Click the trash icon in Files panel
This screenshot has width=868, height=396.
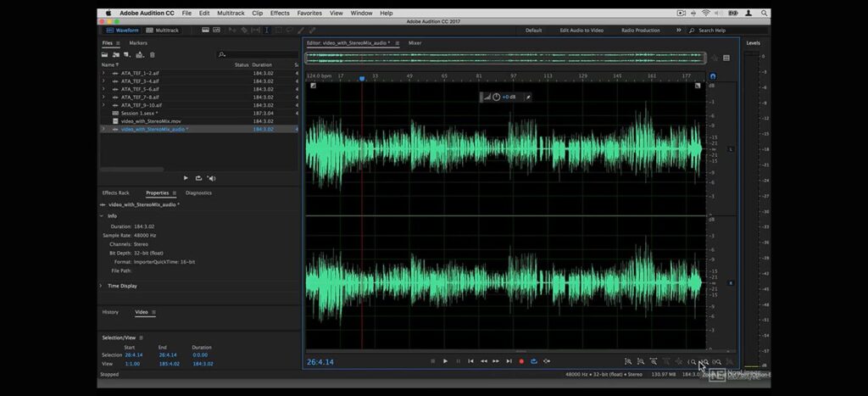click(153, 55)
